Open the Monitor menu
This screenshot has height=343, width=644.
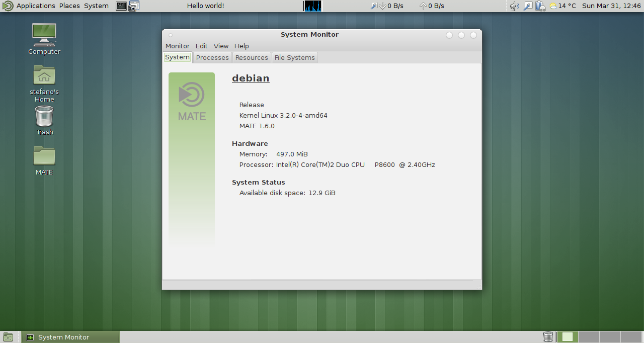(178, 46)
